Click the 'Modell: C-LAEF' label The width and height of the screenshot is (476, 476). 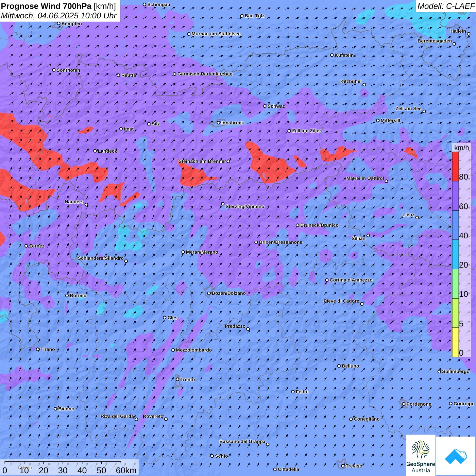tap(446, 6)
